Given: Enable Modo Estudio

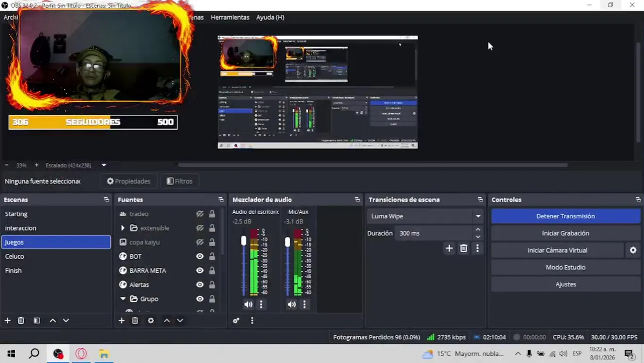Looking at the screenshot, I should [565, 267].
